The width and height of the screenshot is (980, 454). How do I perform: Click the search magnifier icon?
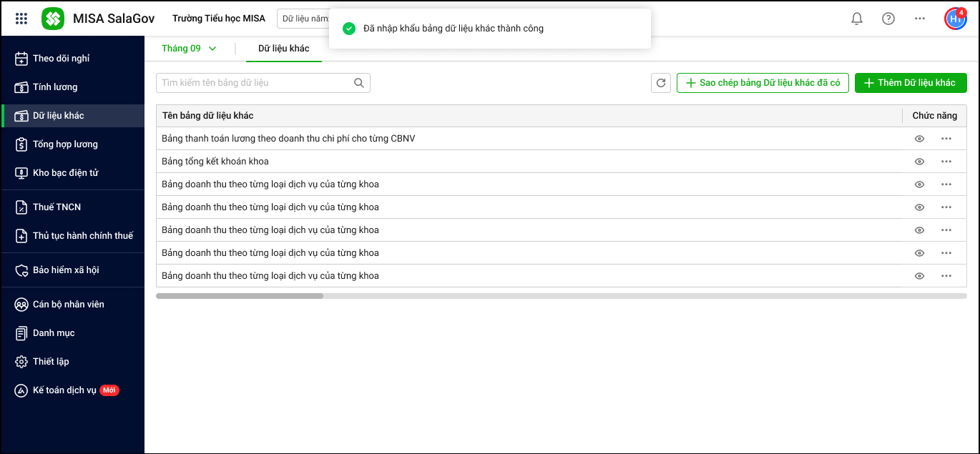coord(359,83)
